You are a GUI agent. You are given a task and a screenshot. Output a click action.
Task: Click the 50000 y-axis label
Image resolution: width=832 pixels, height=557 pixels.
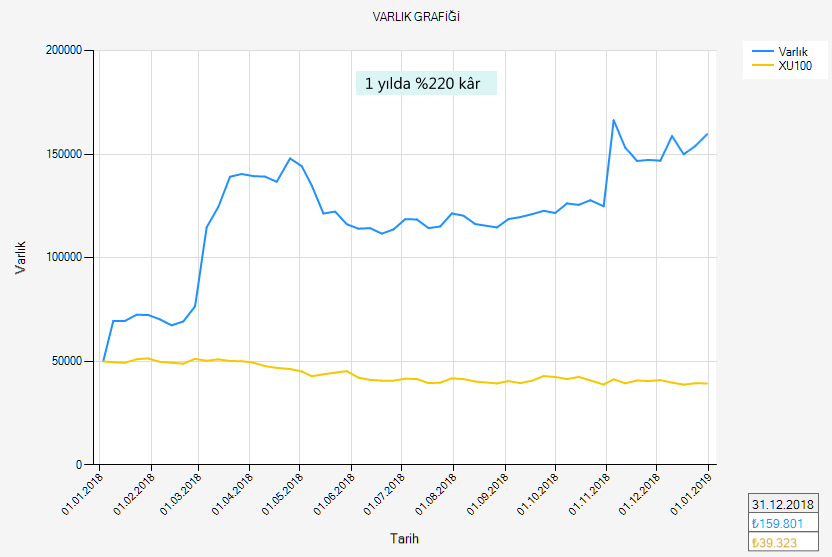pyautogui.click(x=66, y=361)
